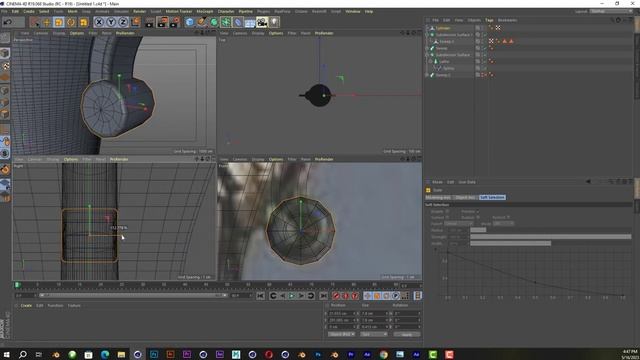Viewport: 640px width, 360px height.
Task: Go to end of animation
Action: pyautogui.click(x=323, y=296)
